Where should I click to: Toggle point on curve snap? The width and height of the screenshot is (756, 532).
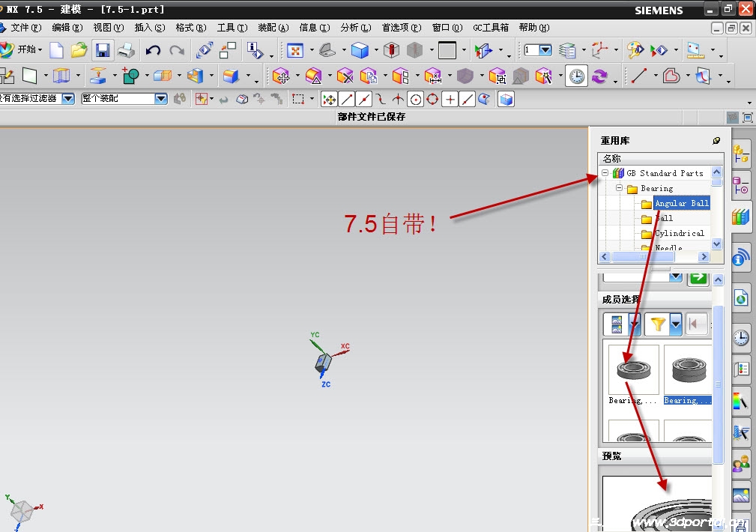(467, 100)
